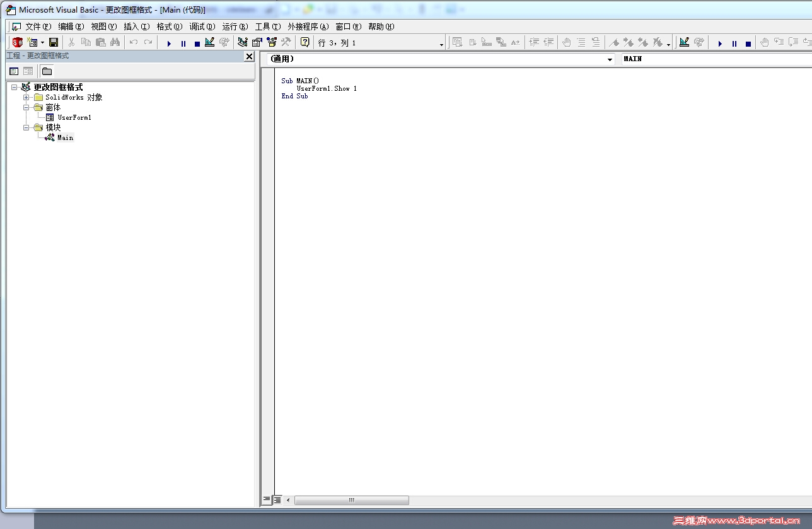Jump to Previous Bookmark icon
Screen dimensions: 812x529
point(643,42)
